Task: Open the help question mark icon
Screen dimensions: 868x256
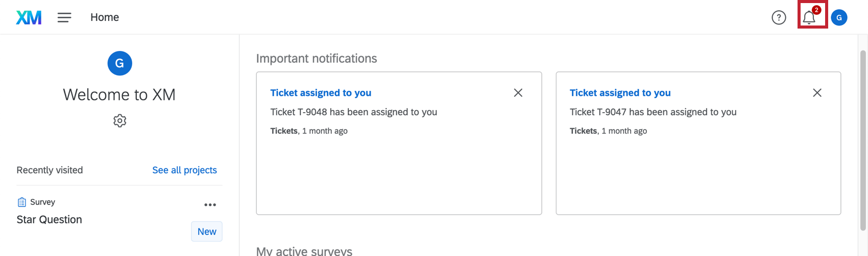Action: coord(779,18)
